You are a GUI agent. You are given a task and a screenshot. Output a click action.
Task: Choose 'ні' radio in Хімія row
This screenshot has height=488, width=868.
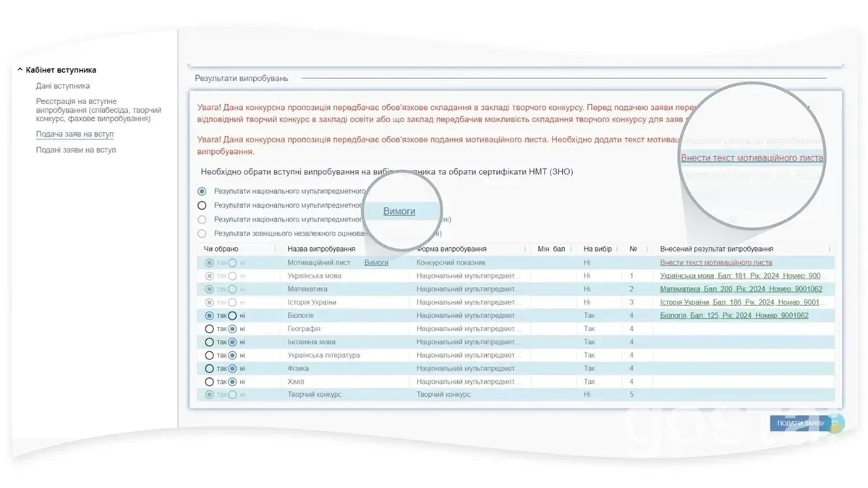pyautogui.click(x=233, y=381)
